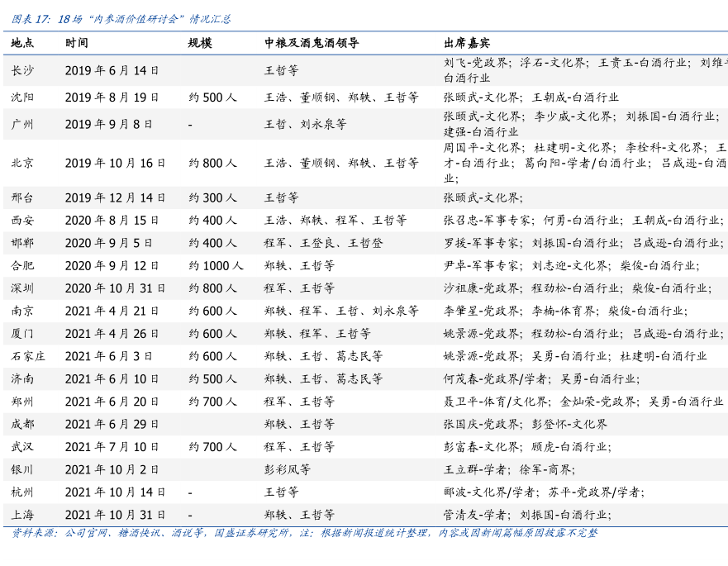Click "彭彩凤等" in the 银川 row
Image resolution: width=728 pixels, height=566 pixels.
pyautogui.click(x=288, y=469)
